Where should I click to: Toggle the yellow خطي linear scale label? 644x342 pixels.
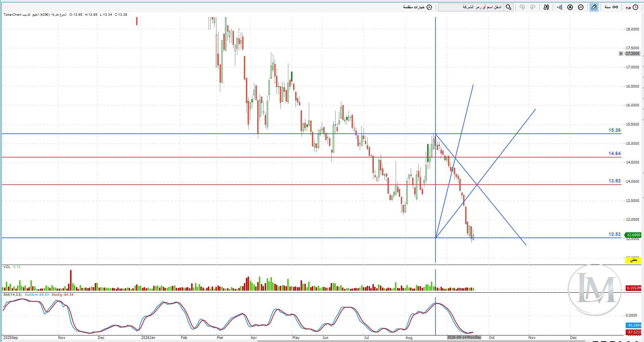[x=633, y=261]
